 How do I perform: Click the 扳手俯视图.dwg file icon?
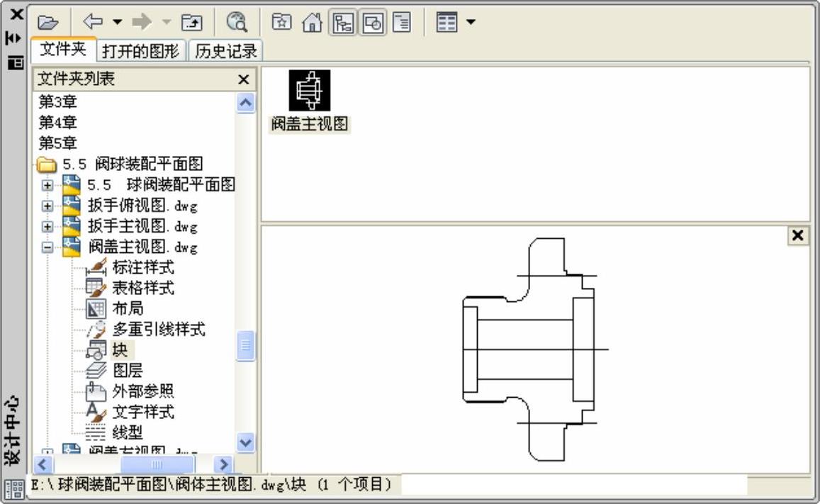click(x=71, y=206)
